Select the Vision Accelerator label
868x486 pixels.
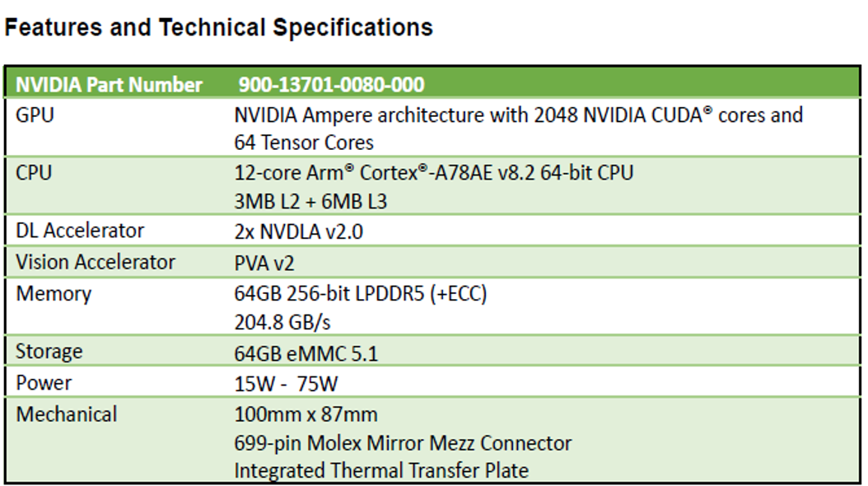pyautogui.click(x=96, y=263)
